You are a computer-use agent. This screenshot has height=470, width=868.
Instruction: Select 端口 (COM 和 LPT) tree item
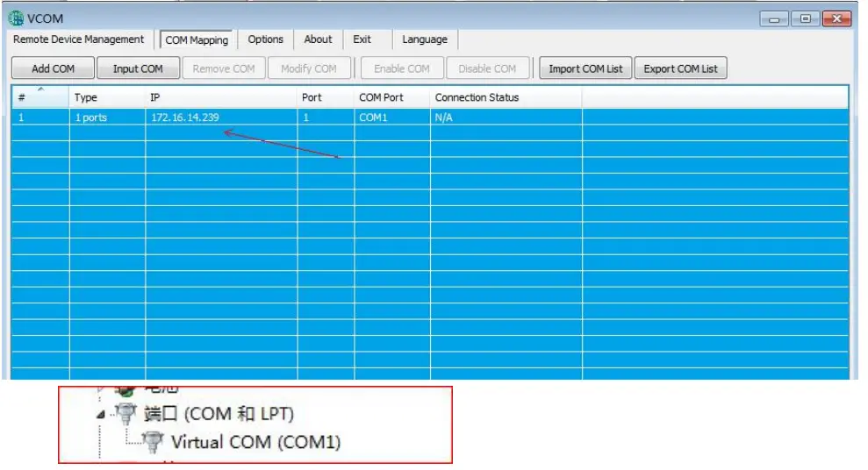click(219, 414)
